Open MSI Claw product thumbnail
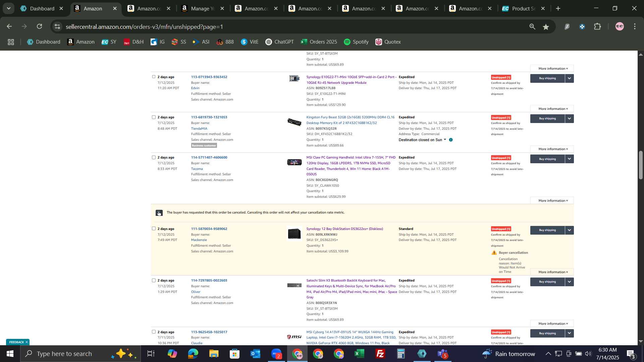The height and width of the screenshot is (362, 644). 294,163
